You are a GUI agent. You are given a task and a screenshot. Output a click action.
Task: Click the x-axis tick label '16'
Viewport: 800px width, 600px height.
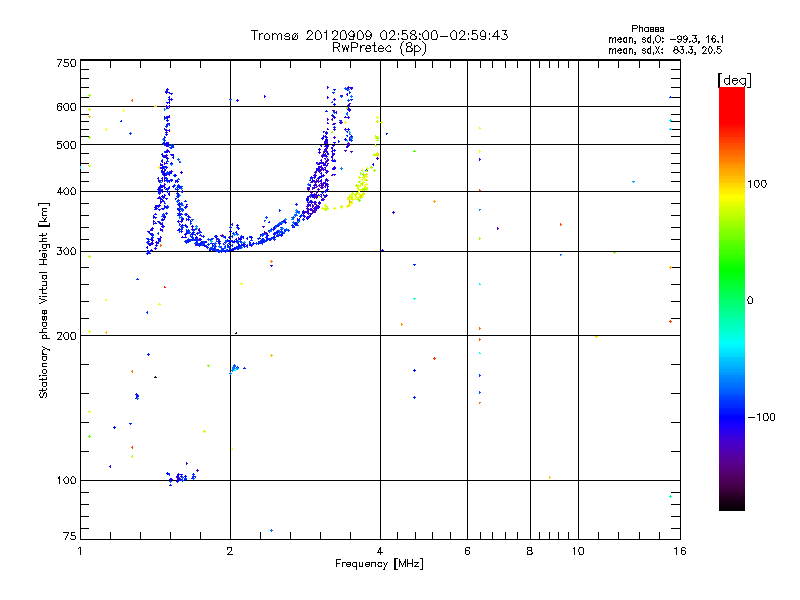pos(680,551)
